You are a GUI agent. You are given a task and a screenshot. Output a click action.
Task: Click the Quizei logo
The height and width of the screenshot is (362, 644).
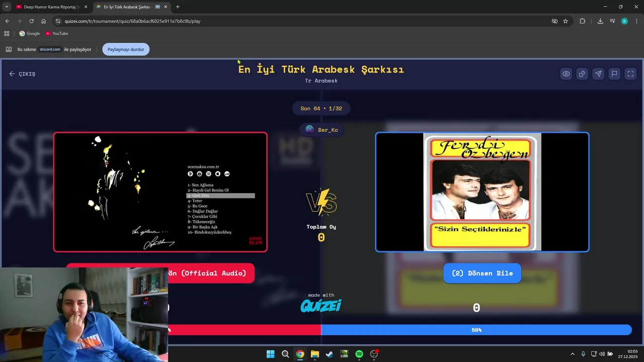click(x=321, y=306)
